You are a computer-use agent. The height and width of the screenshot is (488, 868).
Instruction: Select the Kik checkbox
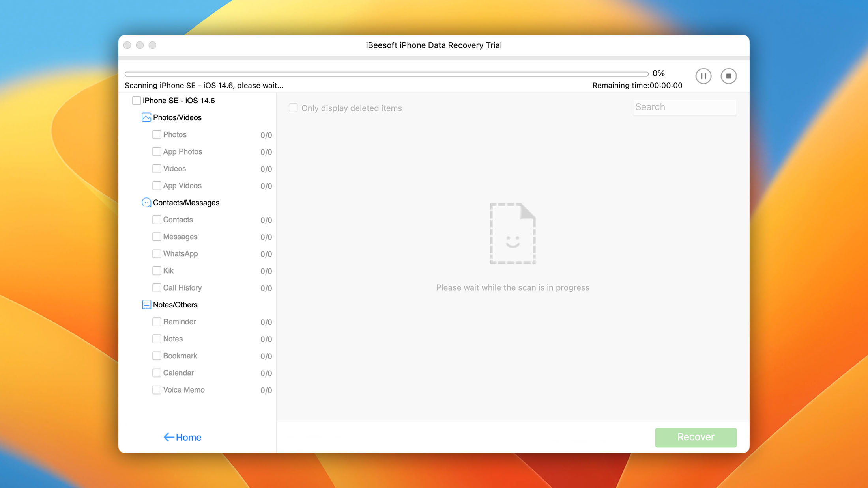click(157, 271)
